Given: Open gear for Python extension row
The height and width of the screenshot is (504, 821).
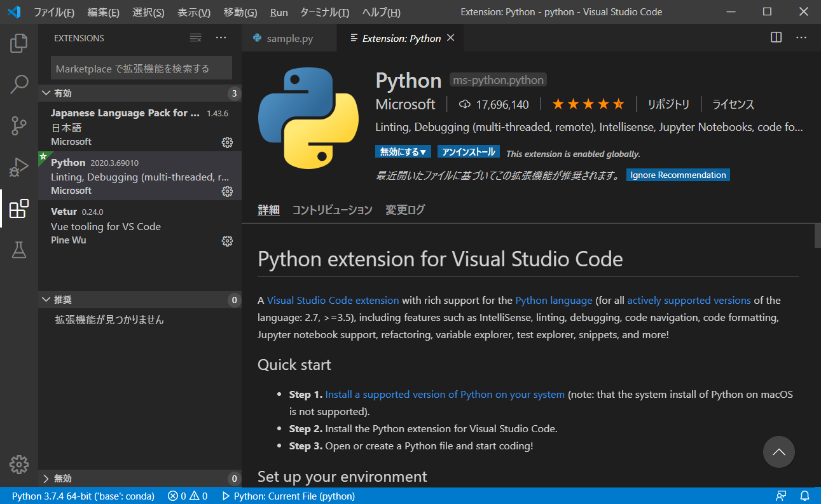Looking at the screenshot, I should [227, 191].
